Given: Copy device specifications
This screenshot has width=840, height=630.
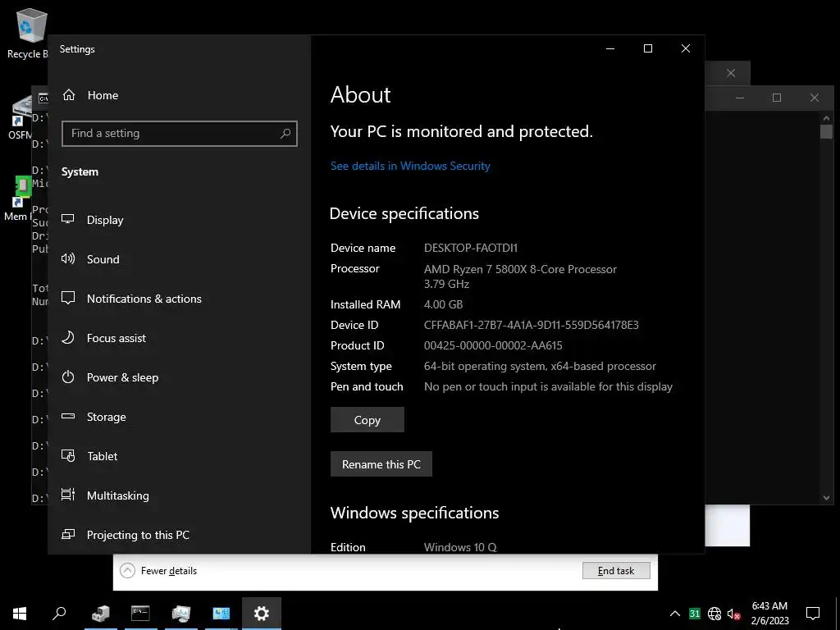Looking at the screenshot, I should coord(367,420).
